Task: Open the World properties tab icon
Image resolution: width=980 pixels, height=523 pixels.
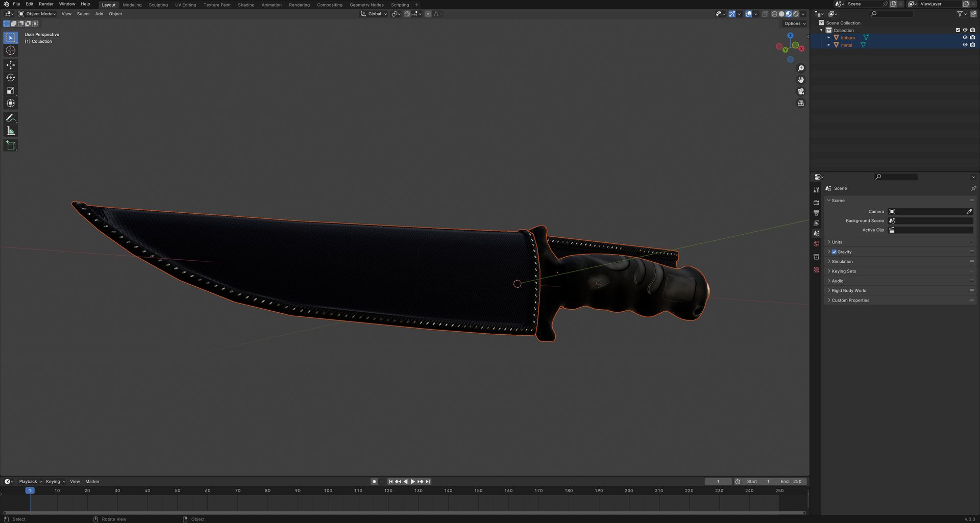Action: click(x=816, y=244)
